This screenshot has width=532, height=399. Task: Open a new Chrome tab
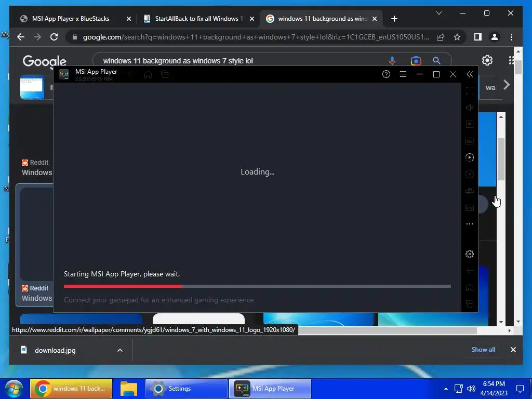(394, 19)
